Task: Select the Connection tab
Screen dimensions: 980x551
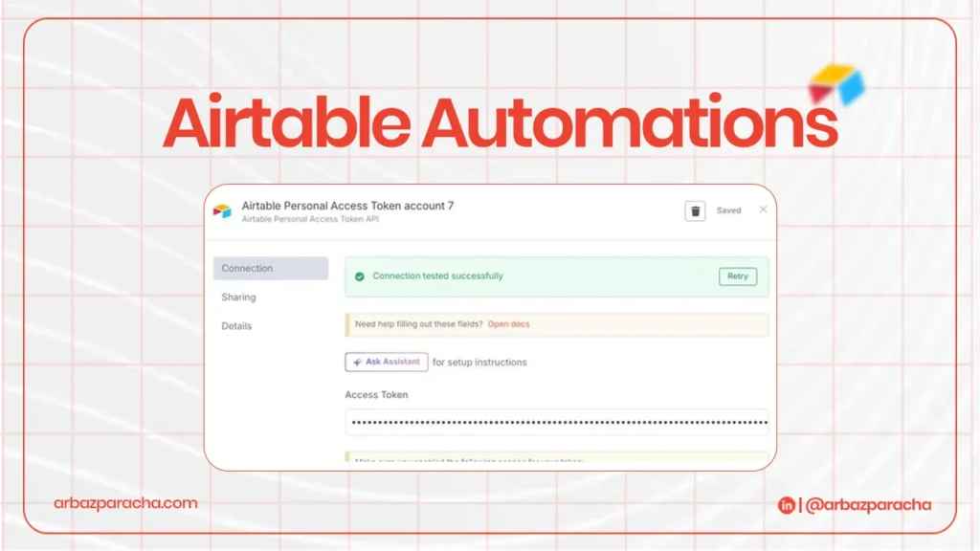Action: (x=271, y=268)
